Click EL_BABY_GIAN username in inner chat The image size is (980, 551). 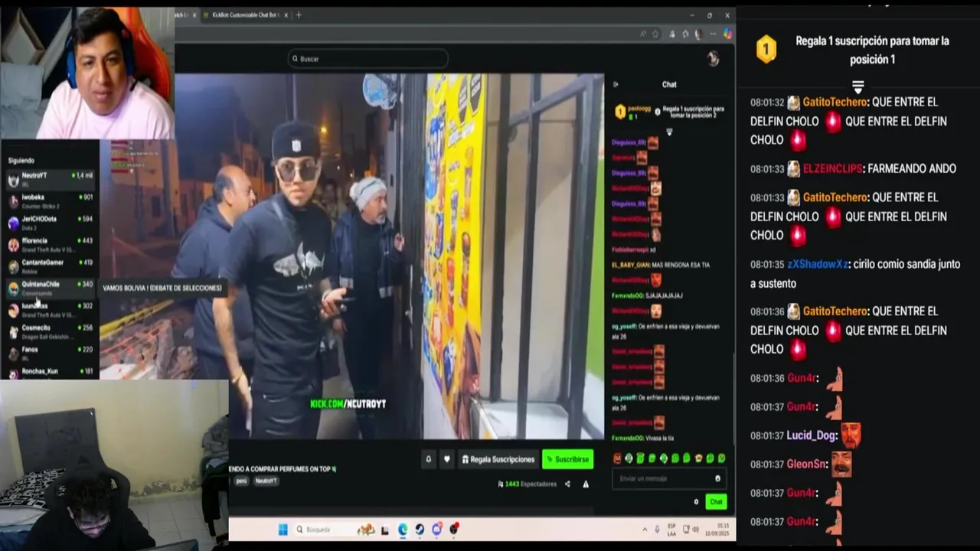coord(631,265)
